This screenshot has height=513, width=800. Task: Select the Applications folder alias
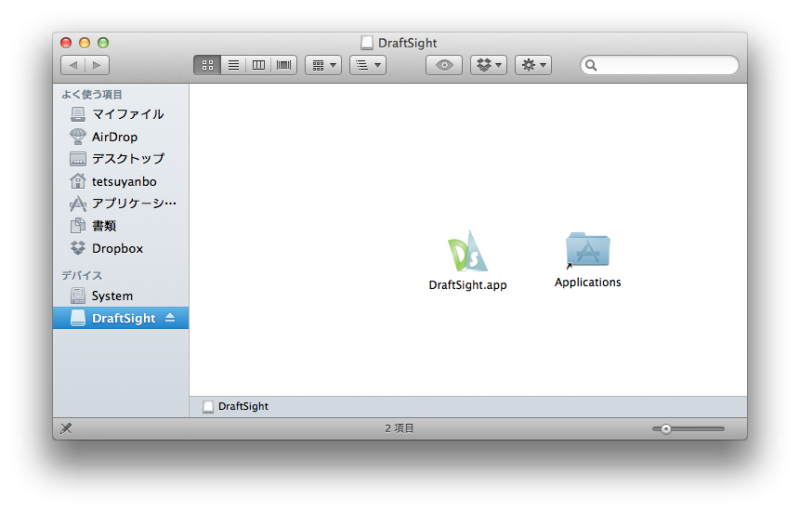588,250
